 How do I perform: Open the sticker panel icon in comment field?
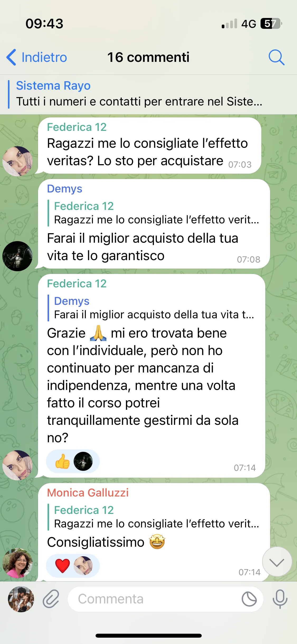click(249, 599)
